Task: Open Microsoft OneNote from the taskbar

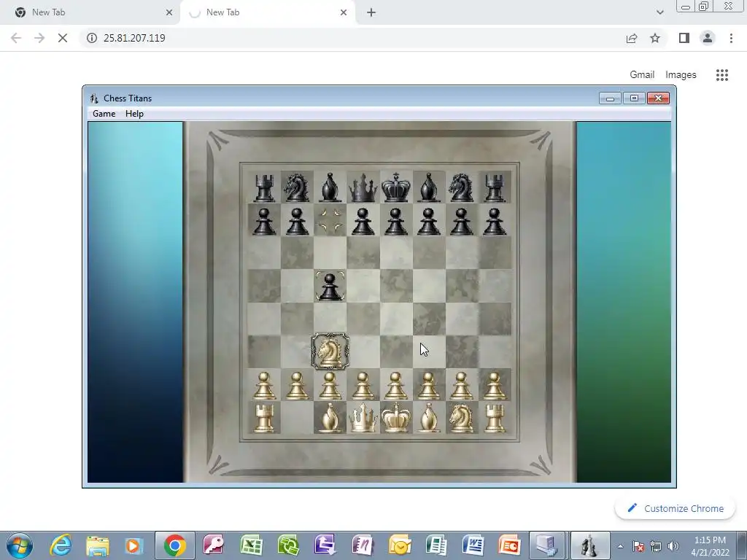Action: 362,545
